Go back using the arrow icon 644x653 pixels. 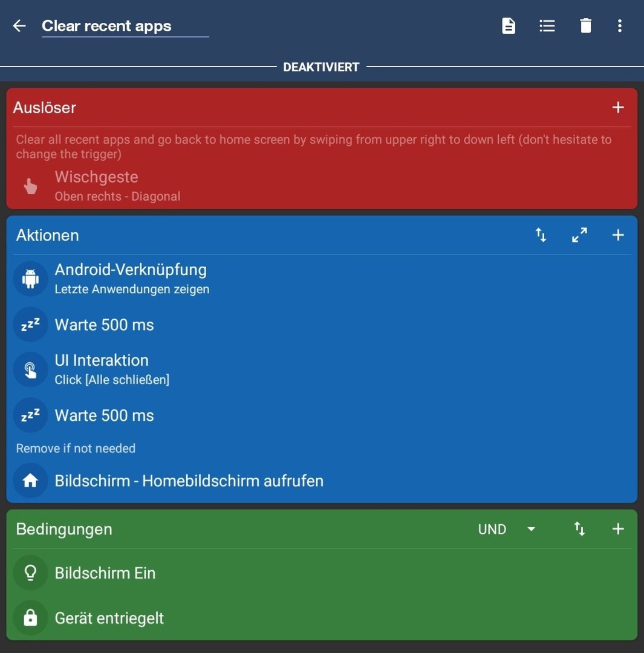[x=19, y=26]
